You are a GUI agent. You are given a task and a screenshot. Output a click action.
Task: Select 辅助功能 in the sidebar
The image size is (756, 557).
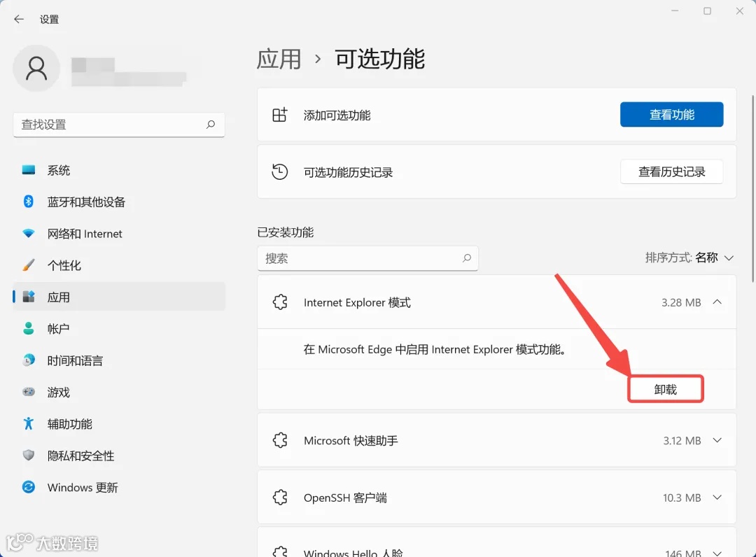pyautogui.click(x=119, y=424)
